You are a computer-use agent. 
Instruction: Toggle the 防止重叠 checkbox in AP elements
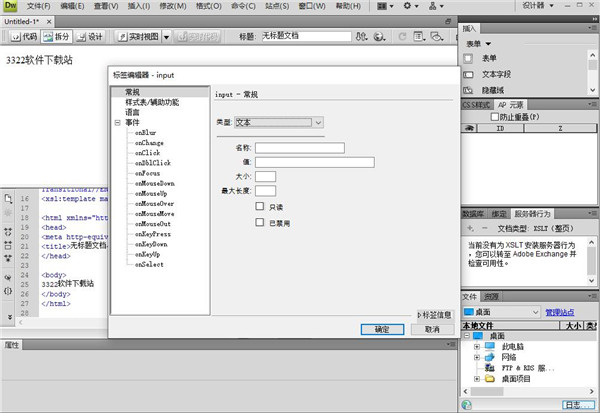pos(494,117)
